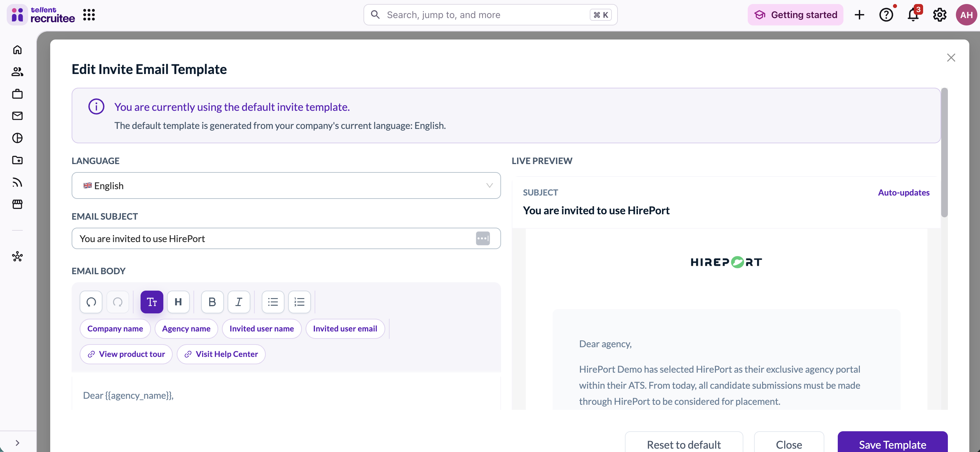
Task: Open feed icon in sidebar
Action: point(17,182)
